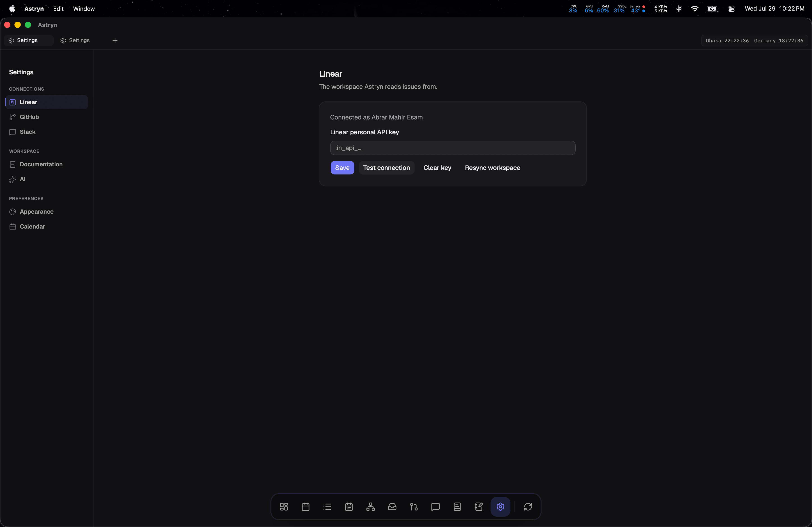Click the 'Linear personal API key' label
This screenshot has width=812, height=527.
tap(364, 132)
